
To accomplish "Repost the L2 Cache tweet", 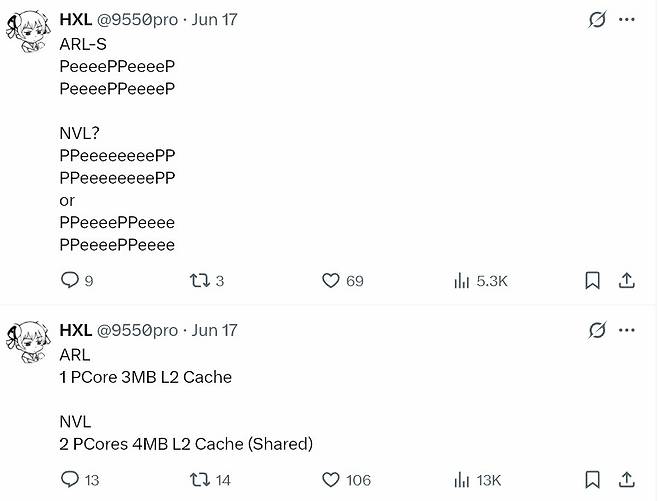I will (x=200, y=480).
